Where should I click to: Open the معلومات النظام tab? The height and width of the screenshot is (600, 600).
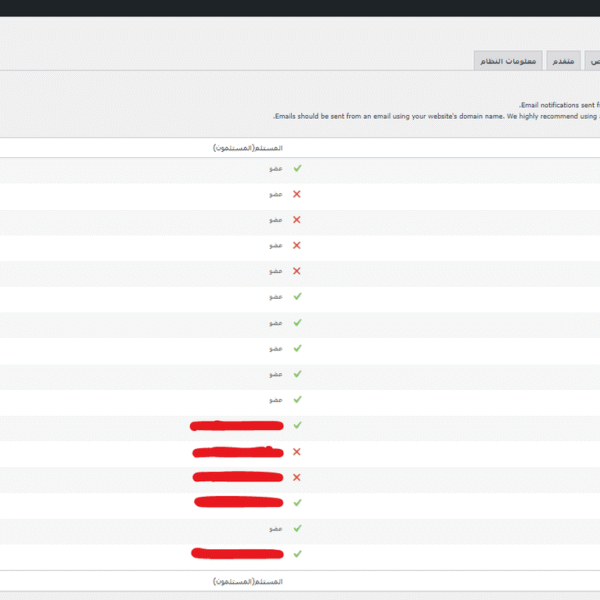coord(508,61)
